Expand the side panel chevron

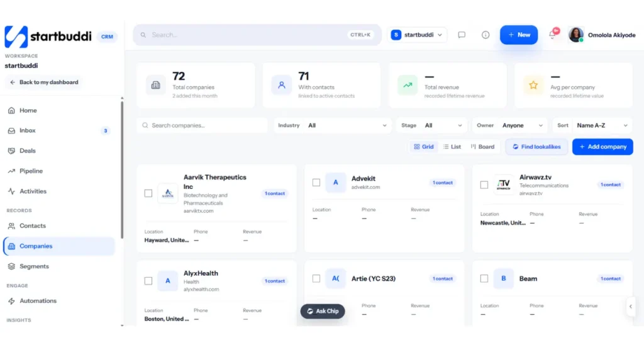(x=630, y=306)
